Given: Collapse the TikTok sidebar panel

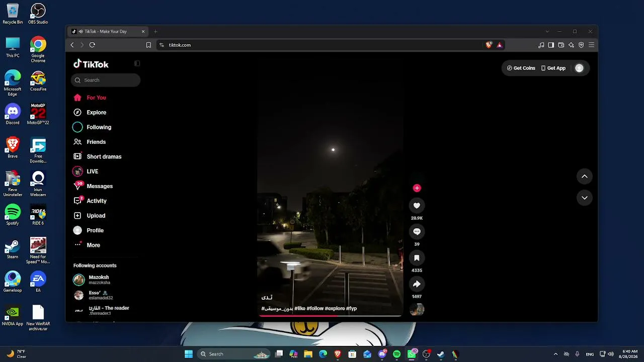Looking at the screenshot, I should (137, 63).
